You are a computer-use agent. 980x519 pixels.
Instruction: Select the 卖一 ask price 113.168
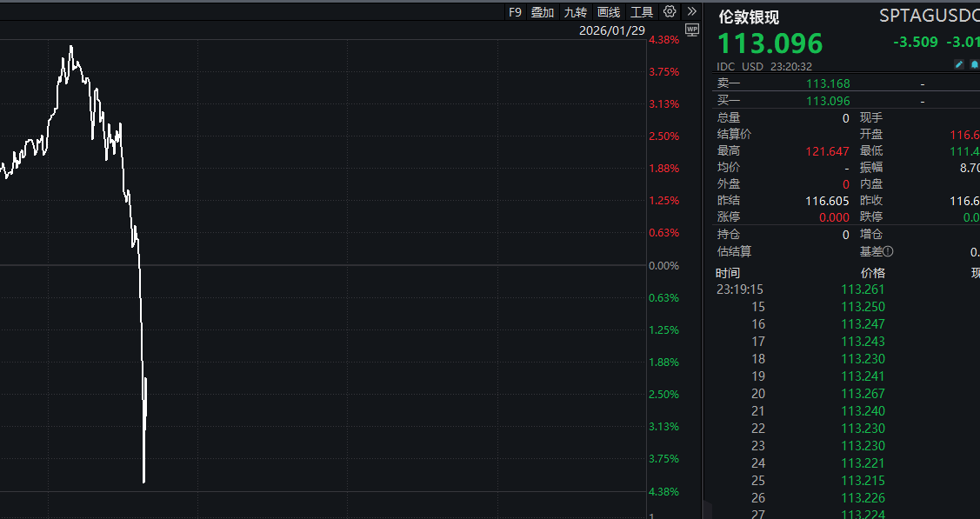[x=828, y=84]
